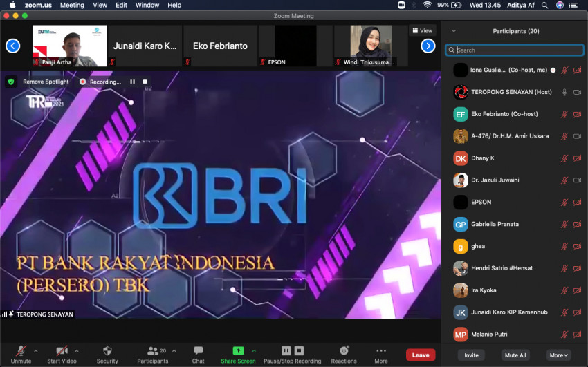Click camera icon for TEROPONG SENAYAN host
This screenshot has width=588, height=367.
pos(577,92)
